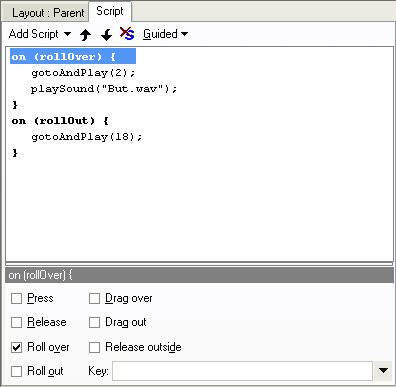Select the 'gotoAndPlay(2);' line
Screen dimensions: 396x387
pyautogui.click(x=83, y=73)
